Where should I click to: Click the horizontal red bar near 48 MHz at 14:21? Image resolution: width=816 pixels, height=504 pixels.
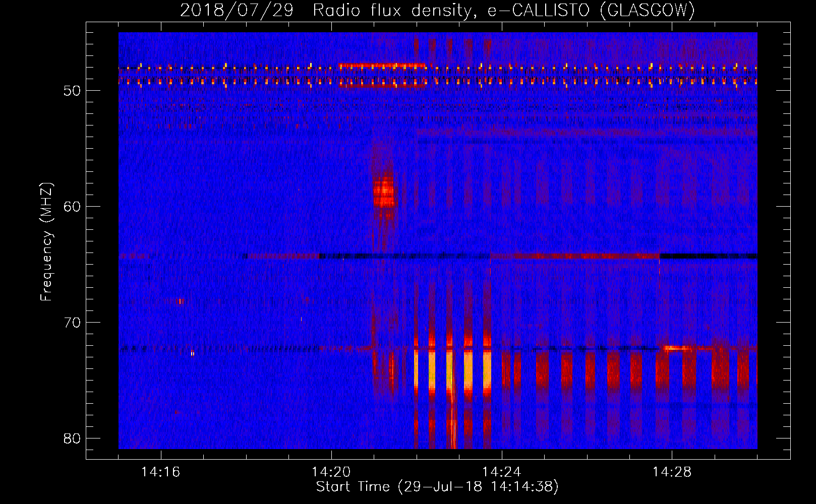383,66
